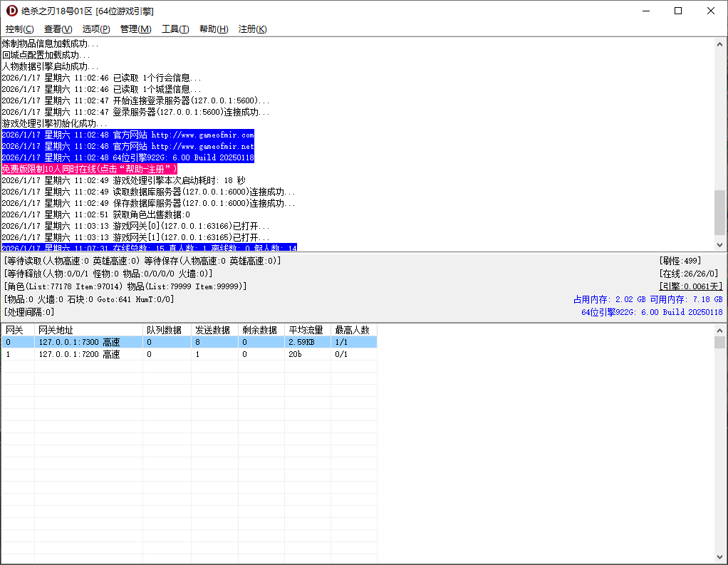Open the 查看(V) menu

point(58,29)
